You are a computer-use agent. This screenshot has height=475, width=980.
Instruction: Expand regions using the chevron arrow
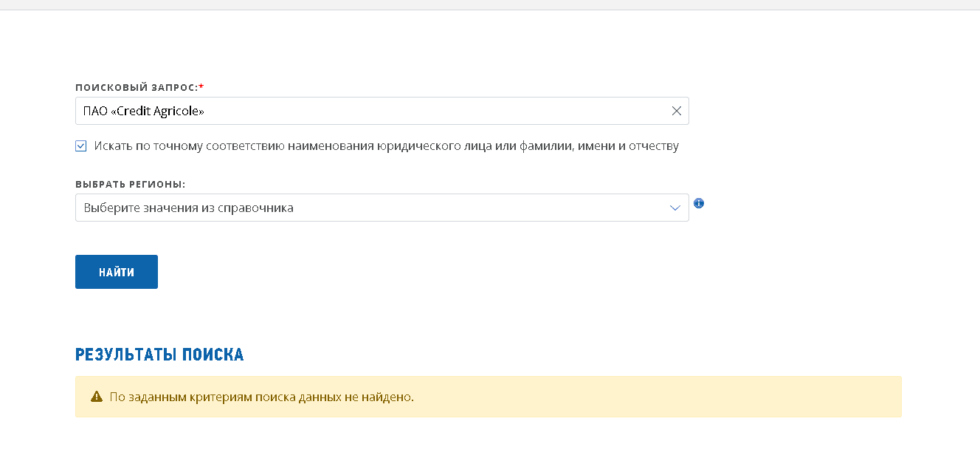(674, 208)
